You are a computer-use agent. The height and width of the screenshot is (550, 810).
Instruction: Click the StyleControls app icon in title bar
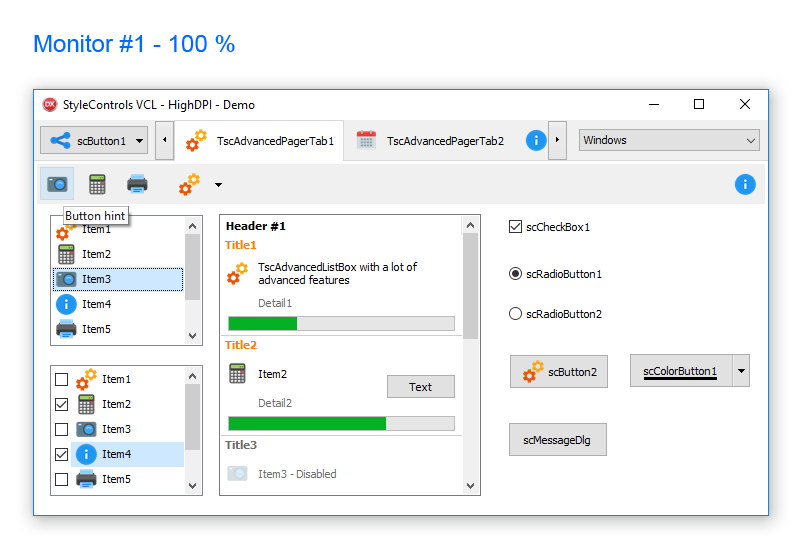pyautogui.click(x=50, y=105)
